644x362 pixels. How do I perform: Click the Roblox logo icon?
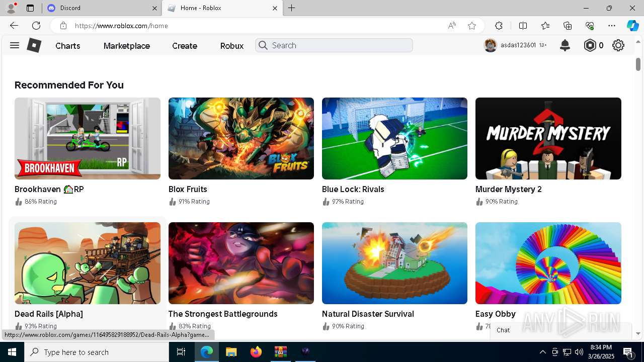pos(34,45)
